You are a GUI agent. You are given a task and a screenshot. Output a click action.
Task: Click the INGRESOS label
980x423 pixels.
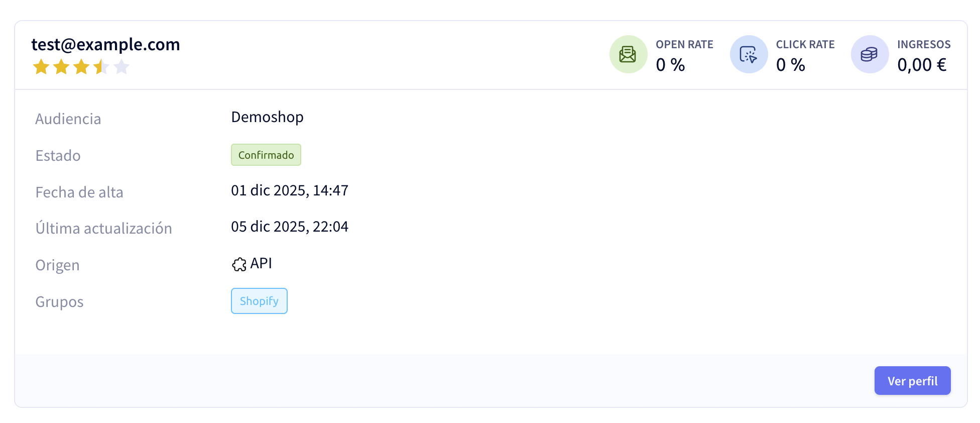click(x=924, y=45)
